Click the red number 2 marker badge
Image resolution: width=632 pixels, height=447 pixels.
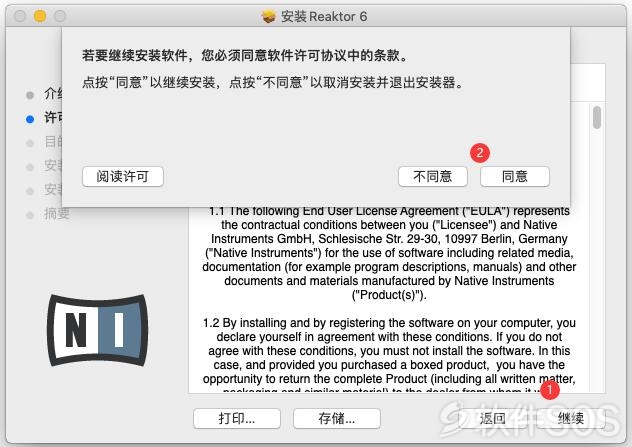tap(480, 153)
